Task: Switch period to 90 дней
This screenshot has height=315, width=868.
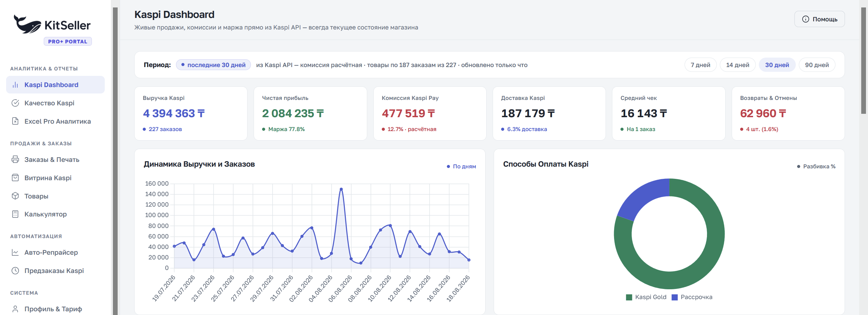Action: 817,65
